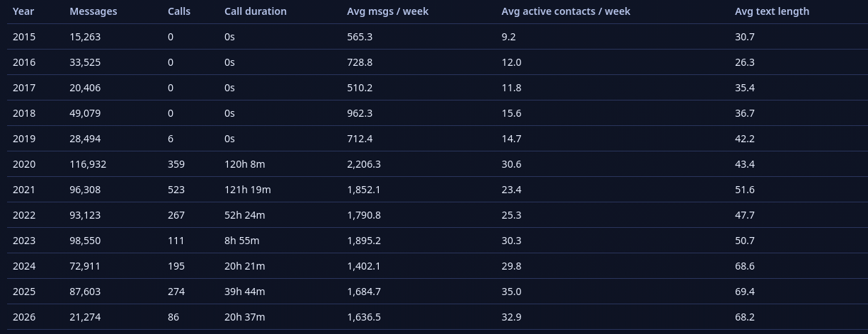Select the 2026 year cell
The height and width of the screenshot is (334, 868).
coord(24,317)
